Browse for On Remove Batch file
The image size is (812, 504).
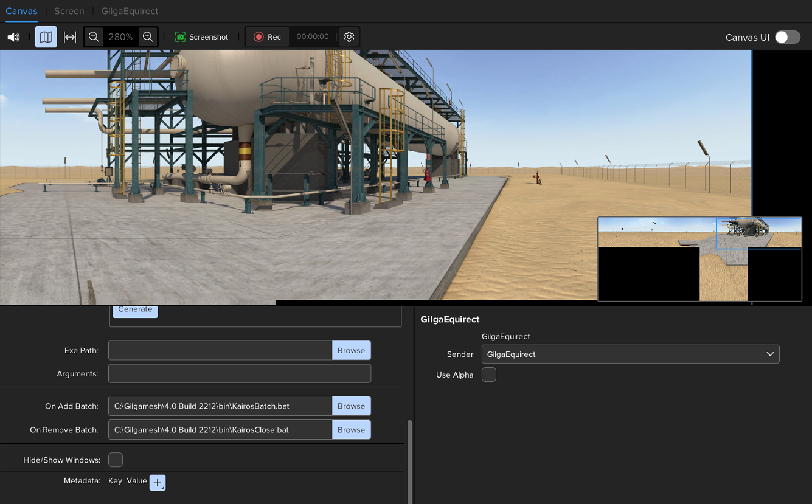tap(351, 430)
